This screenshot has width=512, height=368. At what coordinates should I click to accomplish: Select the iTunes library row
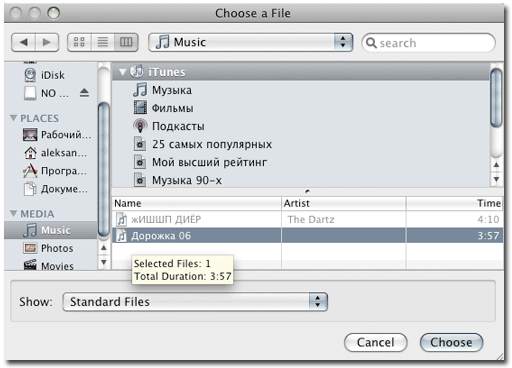tap(301, 72)
